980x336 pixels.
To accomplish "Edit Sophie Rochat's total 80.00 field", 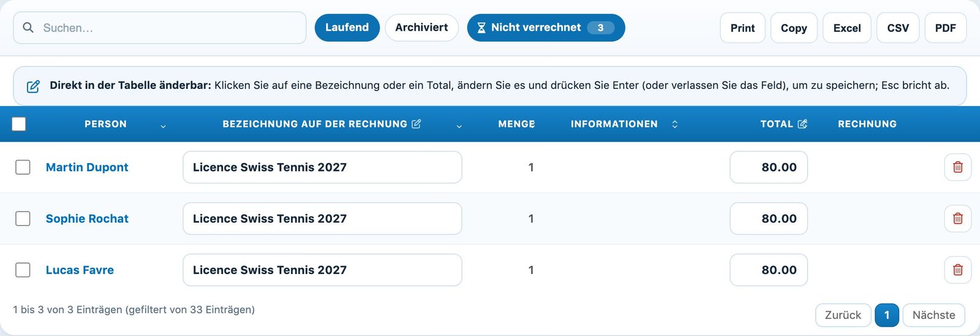I will [769, 219].
